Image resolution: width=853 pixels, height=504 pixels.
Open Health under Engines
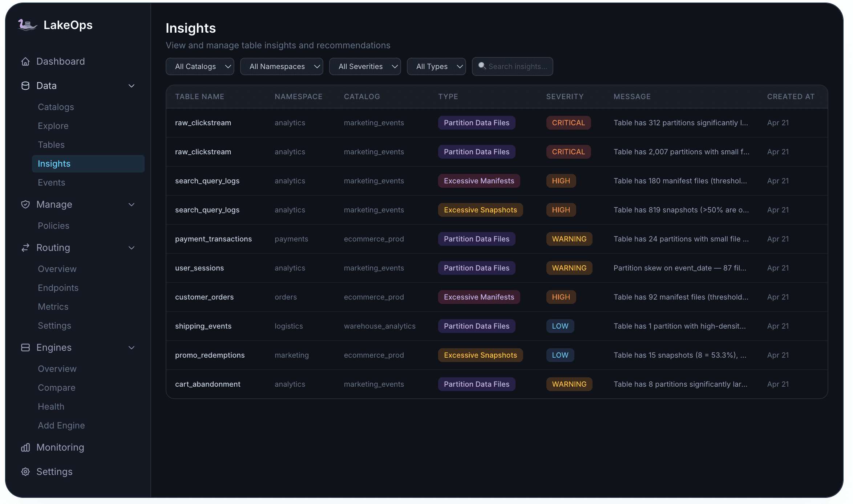(51, 407)
